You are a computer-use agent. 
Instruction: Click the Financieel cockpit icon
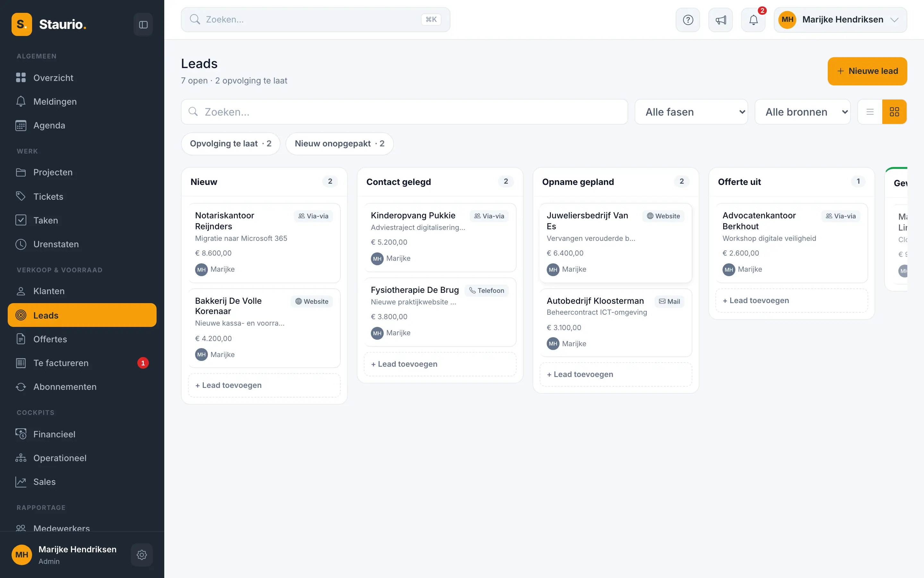[x=21, y=434]
